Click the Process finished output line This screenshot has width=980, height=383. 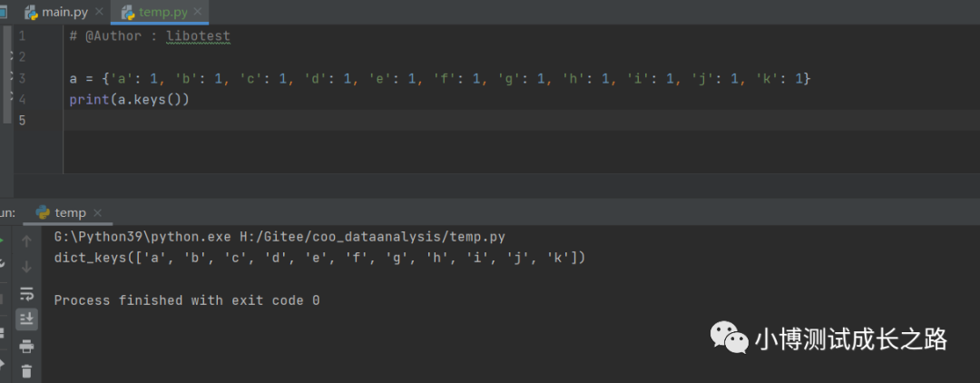pyautogui.click(x=187, y=300)
